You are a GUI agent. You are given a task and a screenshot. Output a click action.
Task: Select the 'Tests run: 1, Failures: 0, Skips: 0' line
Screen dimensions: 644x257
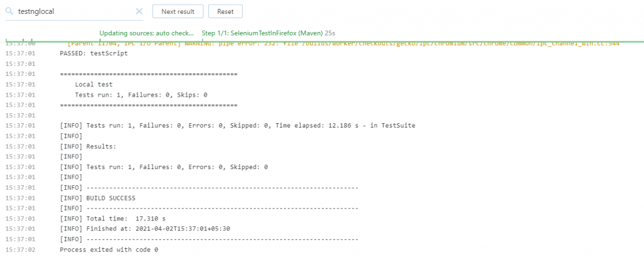(x=141, y=95)
